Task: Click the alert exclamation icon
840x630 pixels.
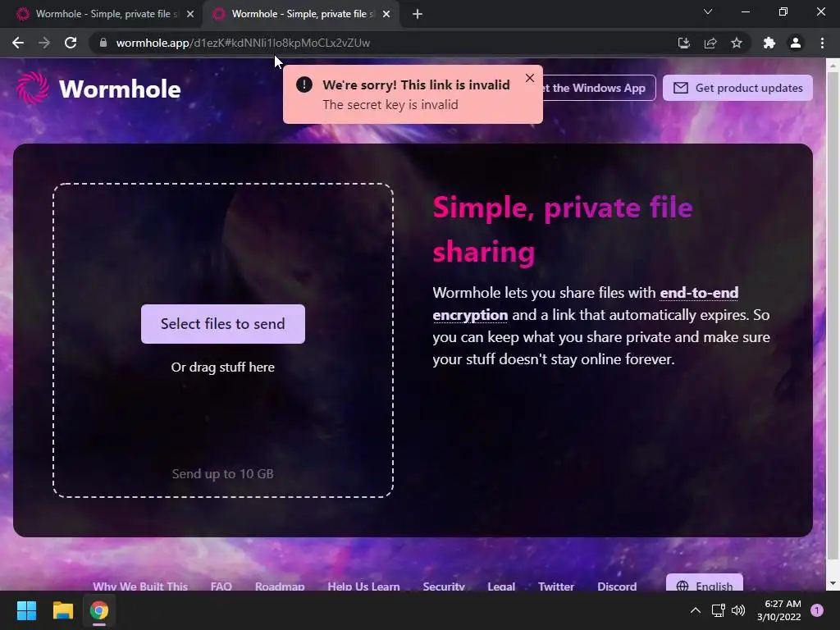Action: [x=304, y=84]
